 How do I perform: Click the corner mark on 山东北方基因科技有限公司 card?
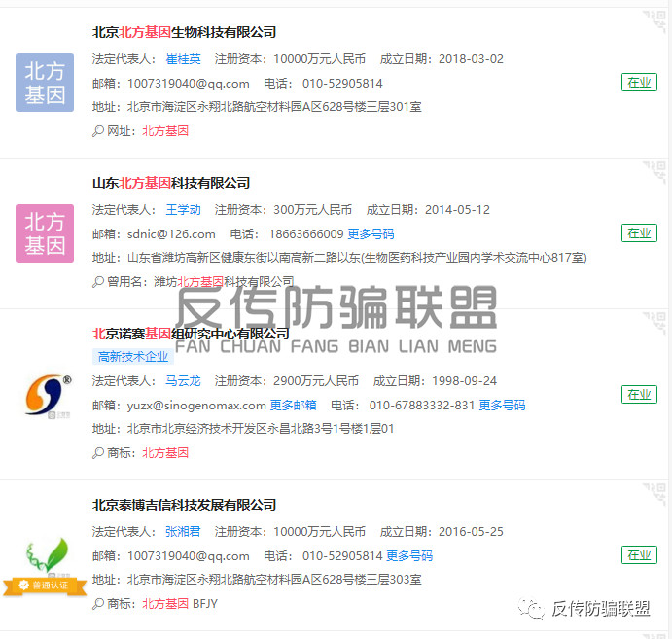coord(654,172)
